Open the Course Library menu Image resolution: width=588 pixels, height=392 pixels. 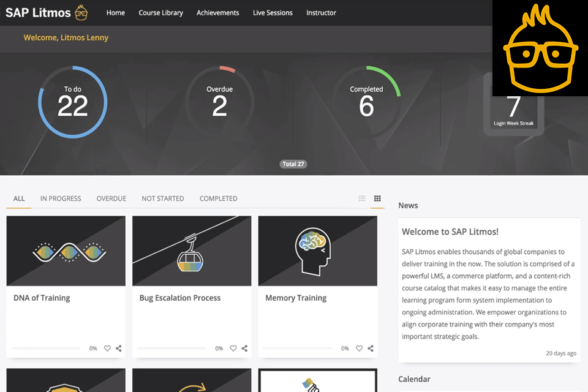coord(161,13)
